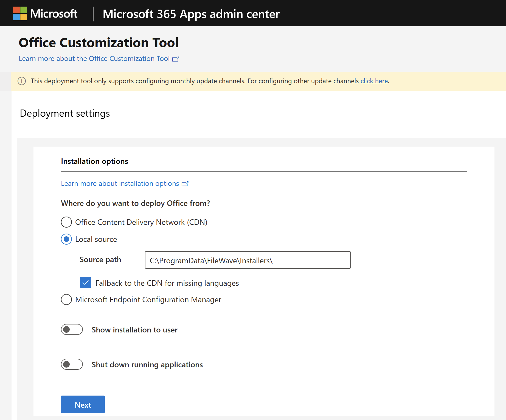Screen dimensions: 506x420
Task: Click the Installation options section title
Action: (x=95, y=161)
